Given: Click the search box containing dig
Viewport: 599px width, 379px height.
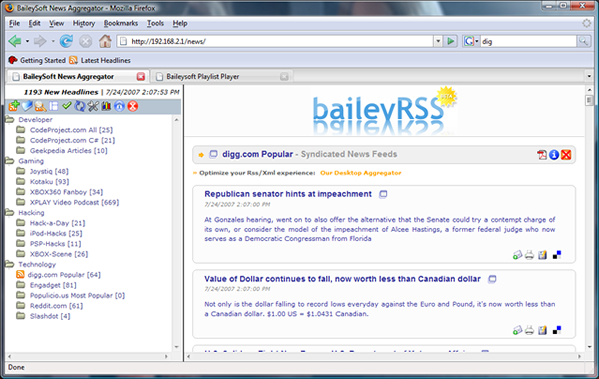Looking at the screenshot, I should point(528,41).
